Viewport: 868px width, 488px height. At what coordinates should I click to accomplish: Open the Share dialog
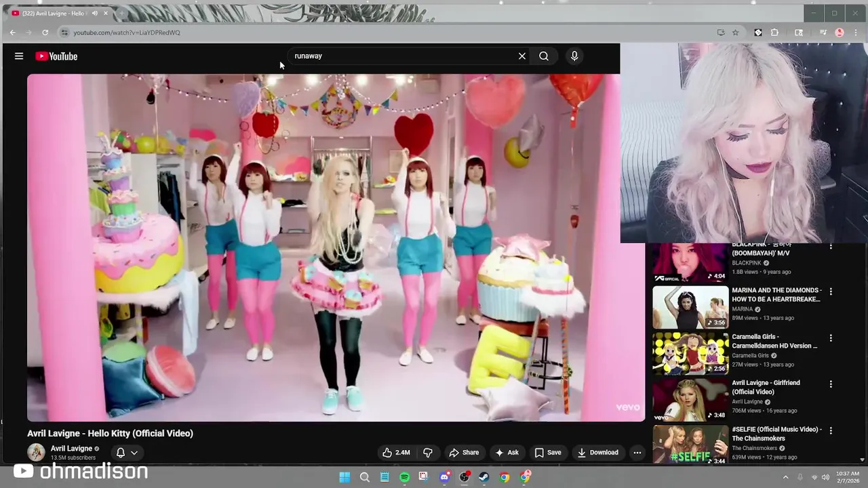coord(464,453)
